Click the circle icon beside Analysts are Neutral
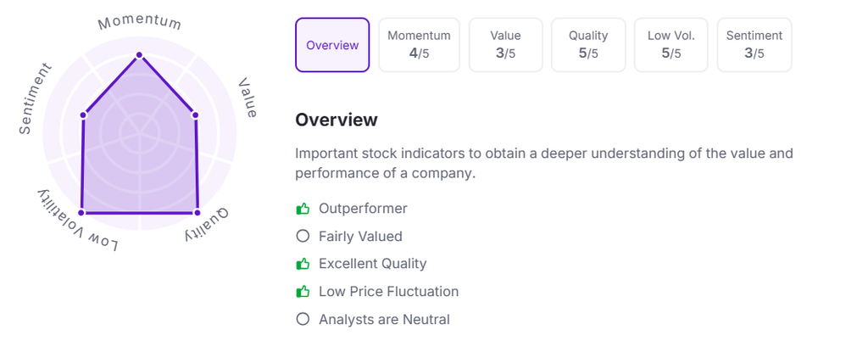The image size is (868, 358). tap(303, 320)
